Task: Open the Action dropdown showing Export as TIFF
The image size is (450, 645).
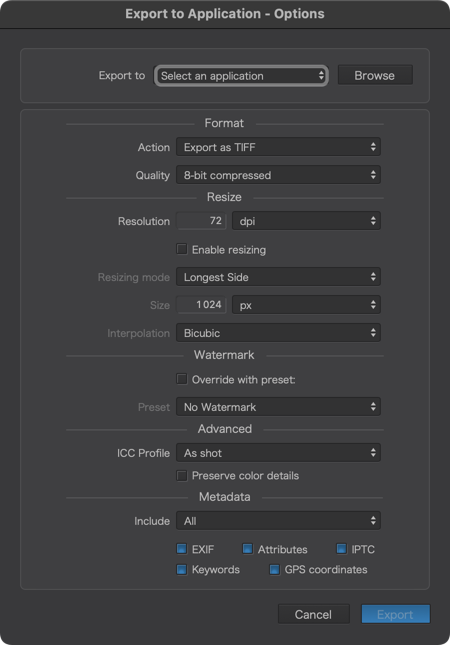Action: (278, 147)
